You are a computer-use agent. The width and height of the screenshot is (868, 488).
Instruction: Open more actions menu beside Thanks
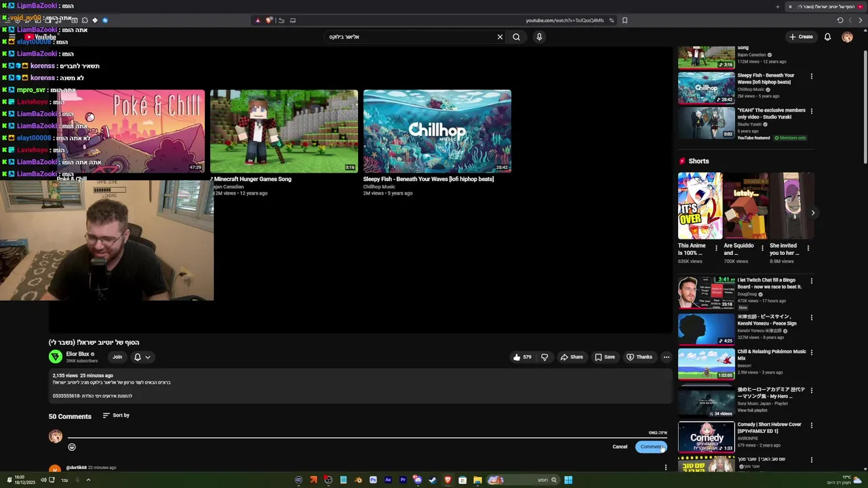coord(666,357)
